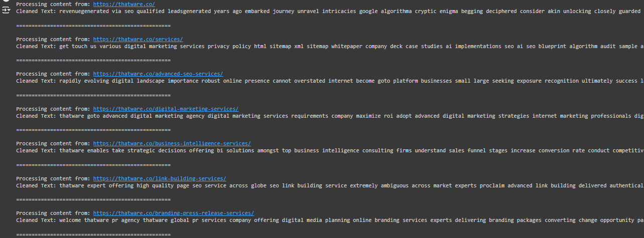Viewport: 644px width, 238px height.
Task: Open the branding-press-release-services link
Action: tap(174, 213)
